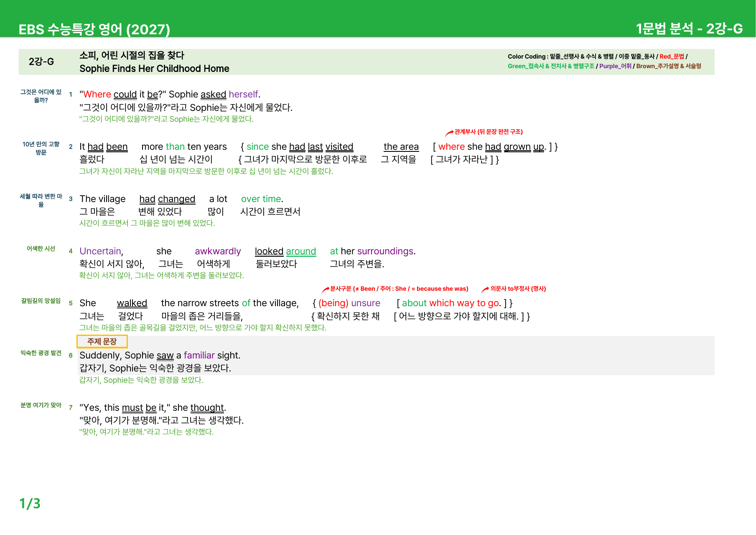Click the purple word 'herself' in sentence 1
This screenshot has width=756, height=535.
[243, 94]
